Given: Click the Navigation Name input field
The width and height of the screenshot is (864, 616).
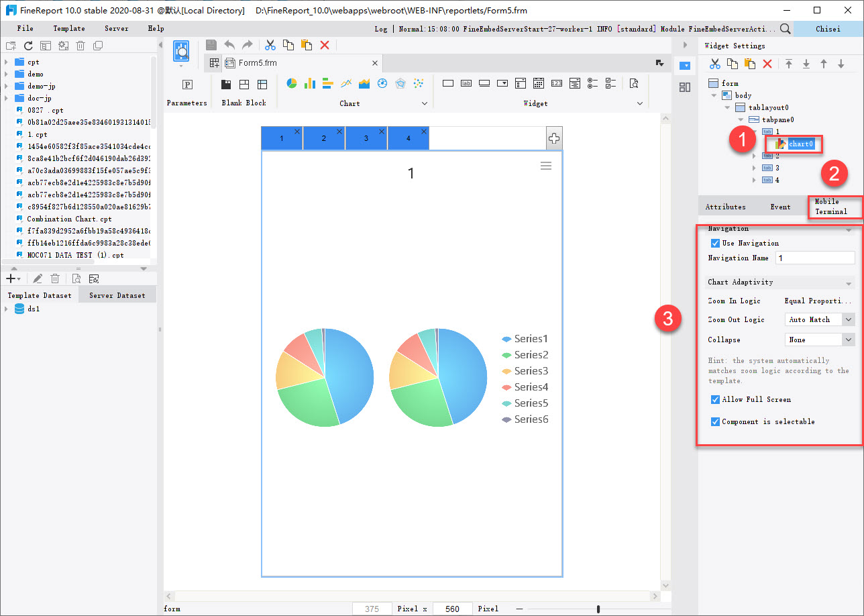Looking at the screenshot, I should click(815, 258).
